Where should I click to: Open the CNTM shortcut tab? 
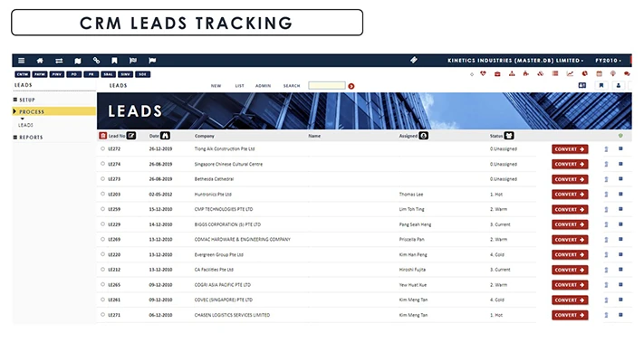pyautogui.click(x=22, y=74)
